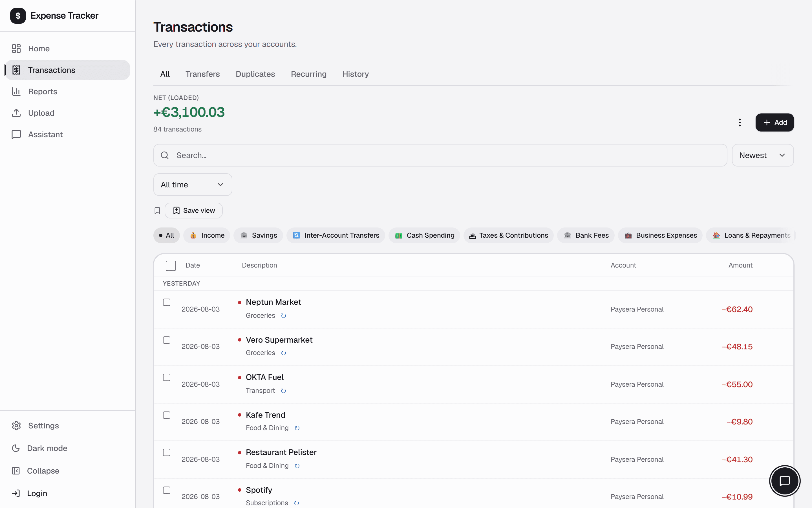The image size is (812, 508).
Task: Filter by the Savings category chip
Action: point(258,236)
